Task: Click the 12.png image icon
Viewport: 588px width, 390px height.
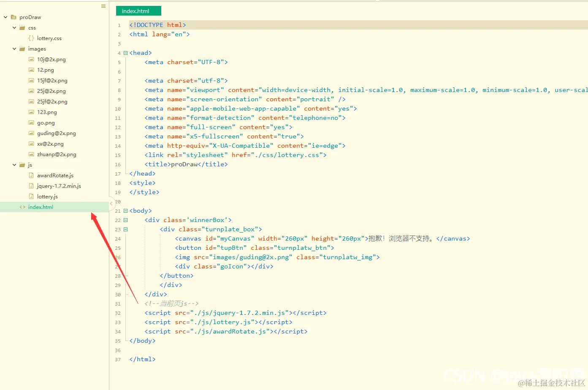Action: (x=31, y=70)
